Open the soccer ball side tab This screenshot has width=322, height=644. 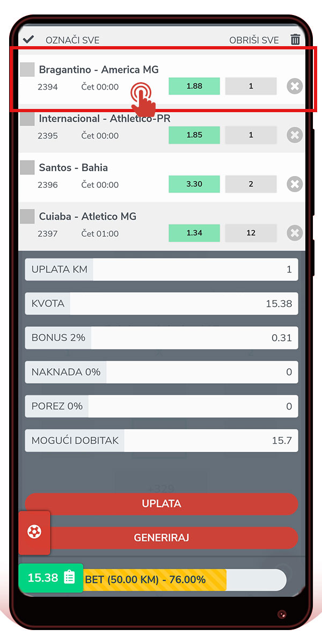point(34,532)
